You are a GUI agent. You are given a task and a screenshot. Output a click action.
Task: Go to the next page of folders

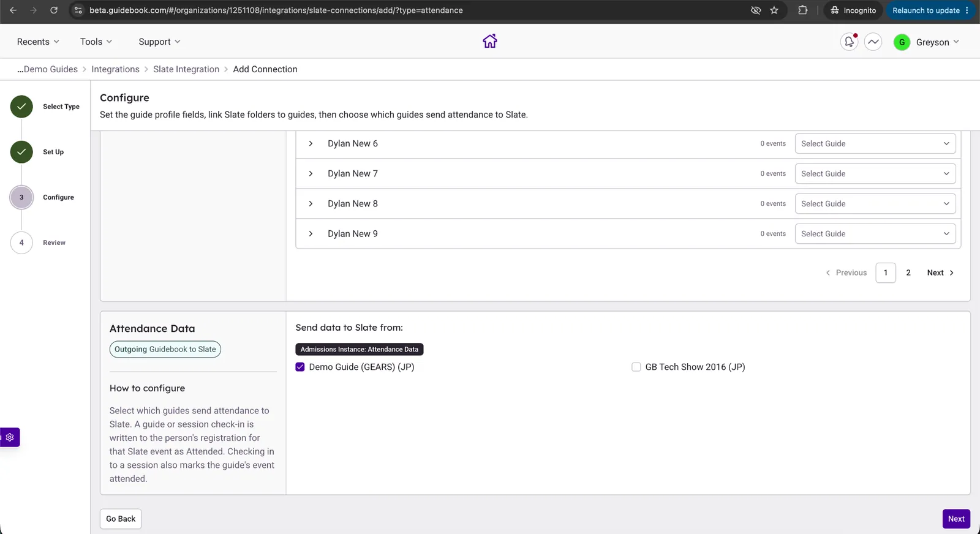click(940, 273)
